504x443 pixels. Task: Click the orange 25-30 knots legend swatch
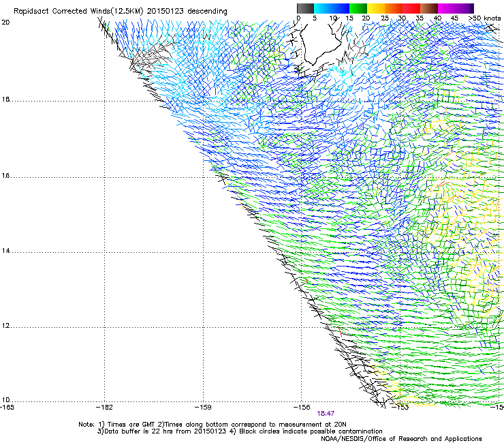(x=394, y=8)
